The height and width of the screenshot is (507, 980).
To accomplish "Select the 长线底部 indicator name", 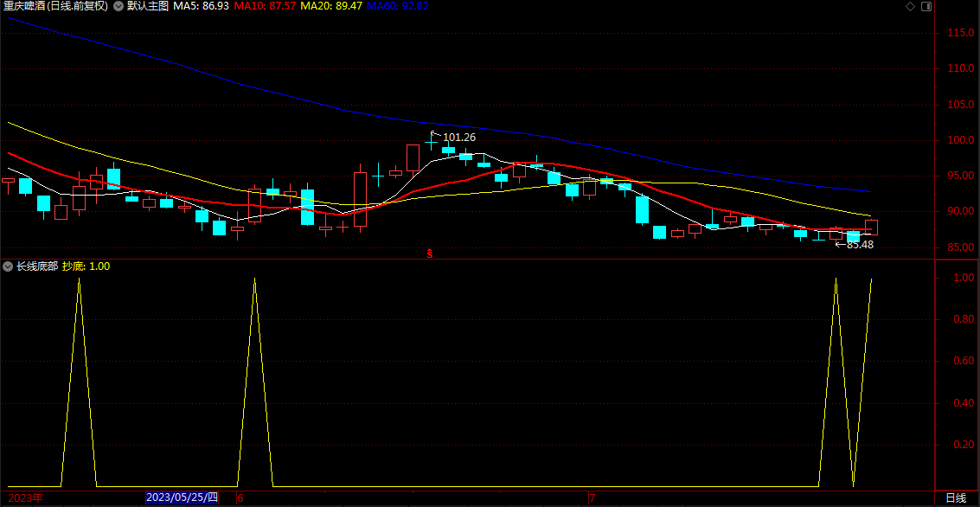I will [37, 266].
